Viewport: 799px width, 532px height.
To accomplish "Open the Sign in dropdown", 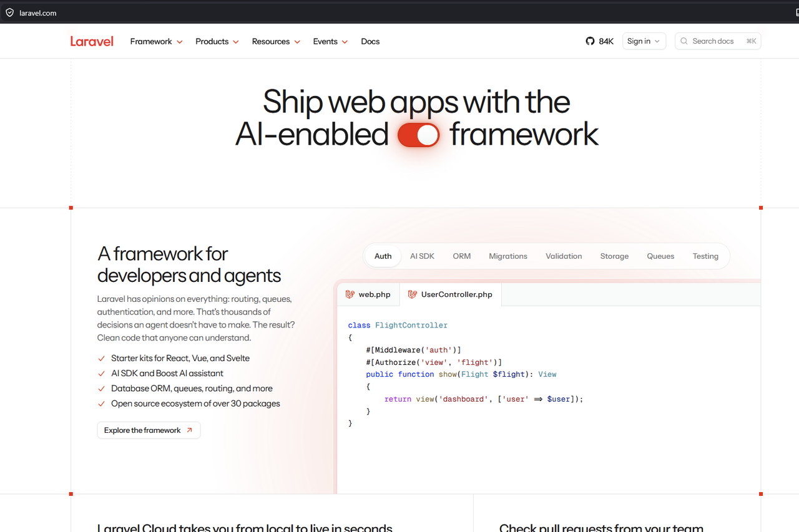I will pyautogui.click(x=644, y=41).
